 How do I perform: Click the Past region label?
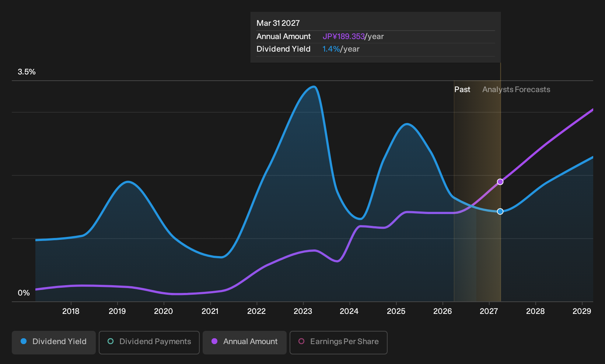tap(462, 90)
